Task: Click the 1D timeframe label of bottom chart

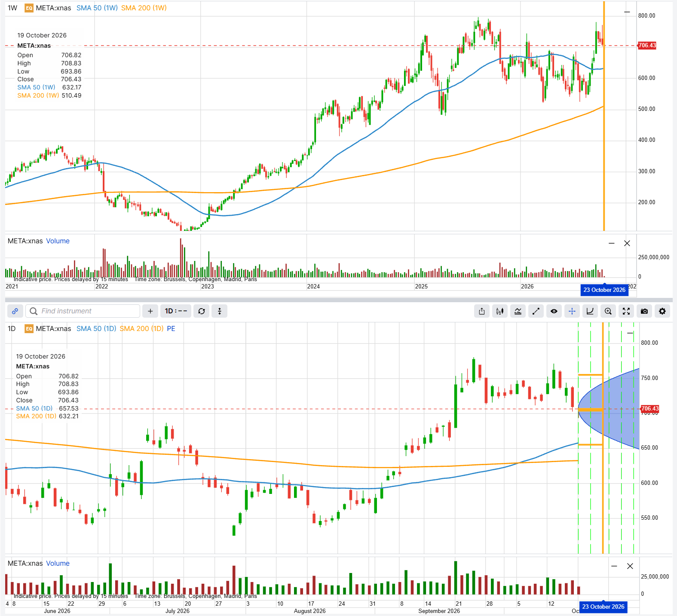Action: pos(12,328)
